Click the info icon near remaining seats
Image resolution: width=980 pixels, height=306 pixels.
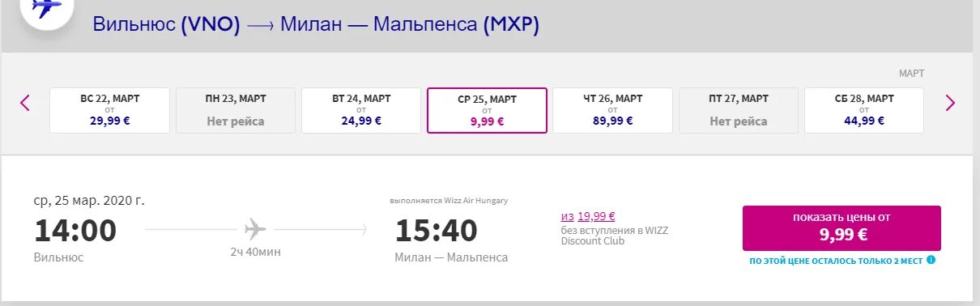pyautogui.click(x=931, y=260)
